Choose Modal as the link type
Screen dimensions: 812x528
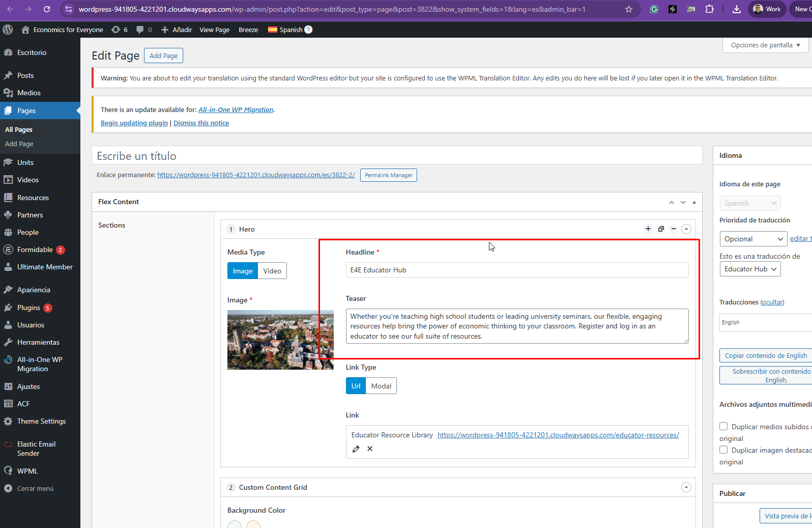pyautogui.click(x=381, y=386)
